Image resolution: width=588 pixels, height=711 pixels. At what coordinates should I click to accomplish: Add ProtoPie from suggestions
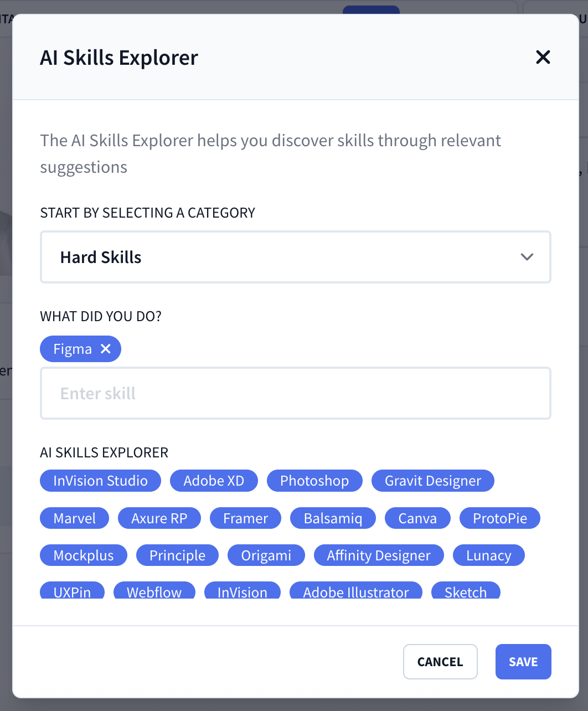[499, 518]
